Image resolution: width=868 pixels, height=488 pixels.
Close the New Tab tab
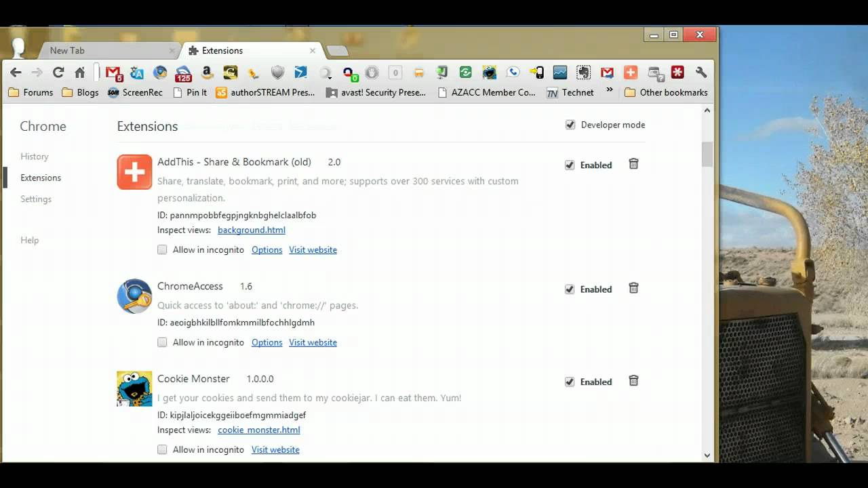point(172,50)
